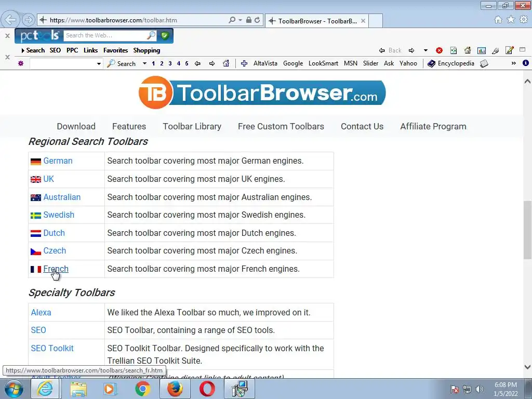Open the IE tools gear icon
This screenshot has width=532, height=399.
pos(524,20)
